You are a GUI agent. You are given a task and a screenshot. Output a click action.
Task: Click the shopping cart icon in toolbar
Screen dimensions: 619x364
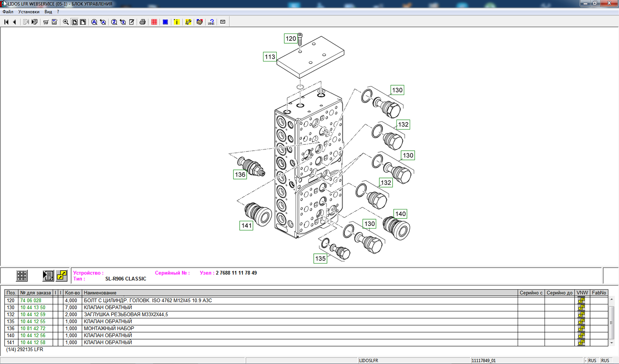46,22
